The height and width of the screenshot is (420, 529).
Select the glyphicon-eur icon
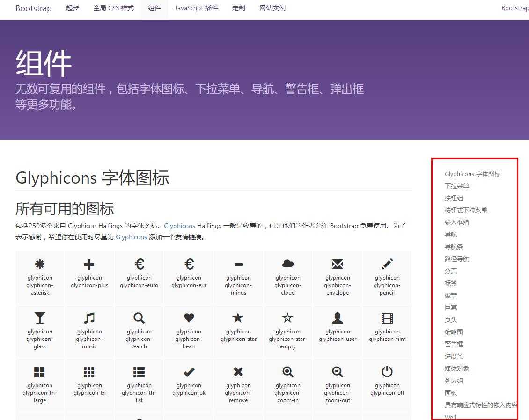(189, 264)
